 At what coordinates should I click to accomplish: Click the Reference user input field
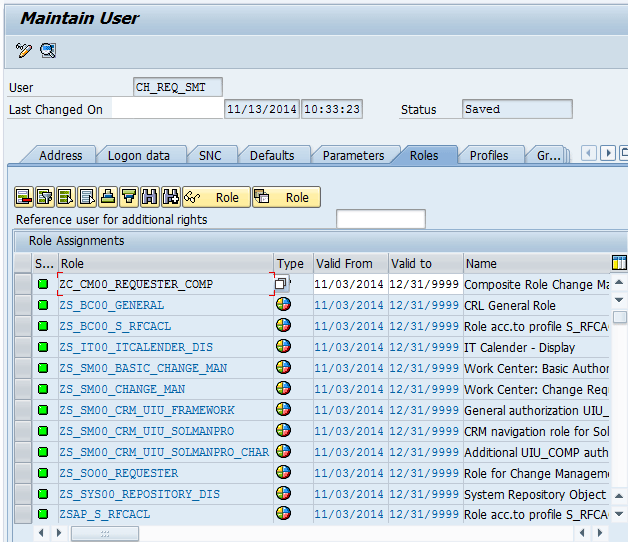380,219
